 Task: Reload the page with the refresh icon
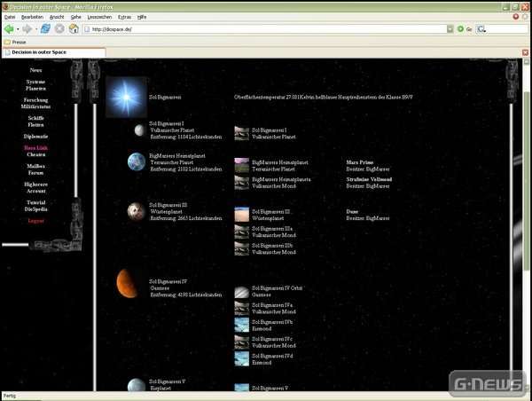tap(45, 29)
